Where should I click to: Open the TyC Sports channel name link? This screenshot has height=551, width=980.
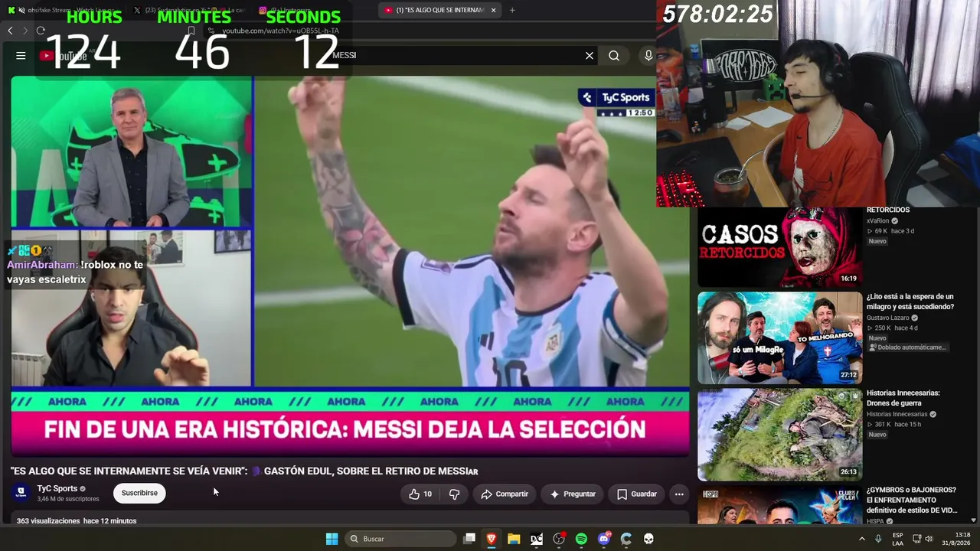[x=57, y=488]
